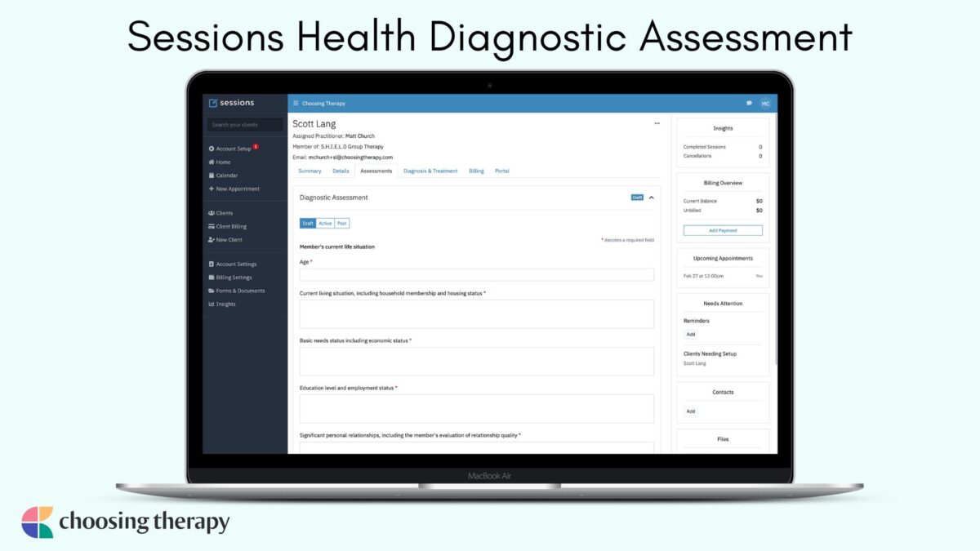This screenshot has width=980, height=551.
Task: Open the hamburger menu next to Choosing Therapy
Action: tap(296, 103)
